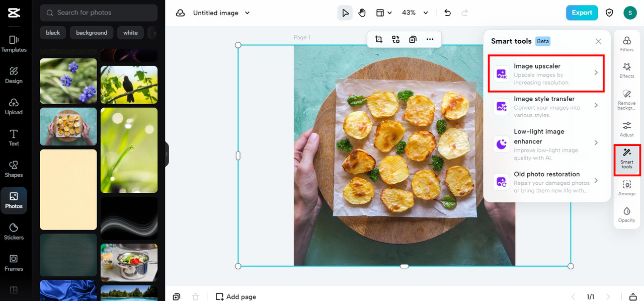Open the Image style transfer tool
644x301 pixels.
point(546,107)
